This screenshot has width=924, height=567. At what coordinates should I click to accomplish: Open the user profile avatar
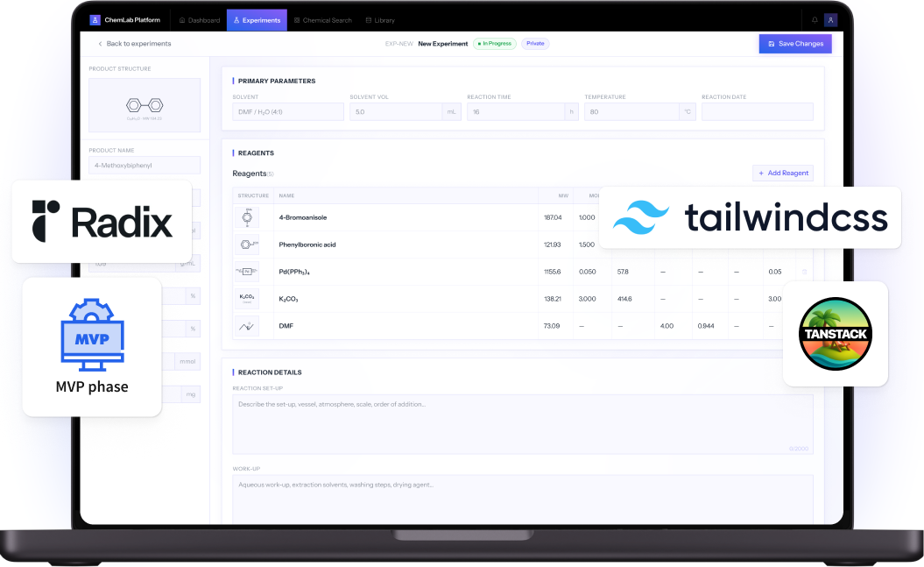tap(830, 20)
